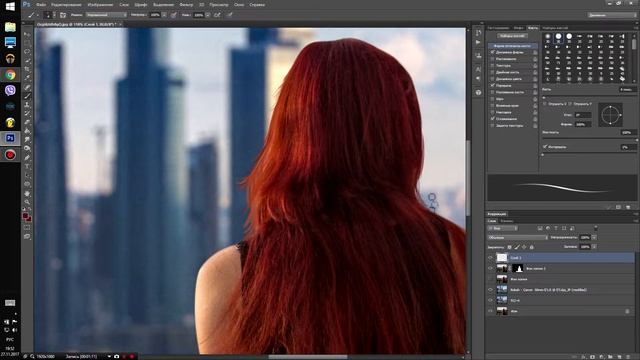The height and width of the screenshot is (360, 640).
Task: Select the Crop tool
Action: click(x=27, y=69)
